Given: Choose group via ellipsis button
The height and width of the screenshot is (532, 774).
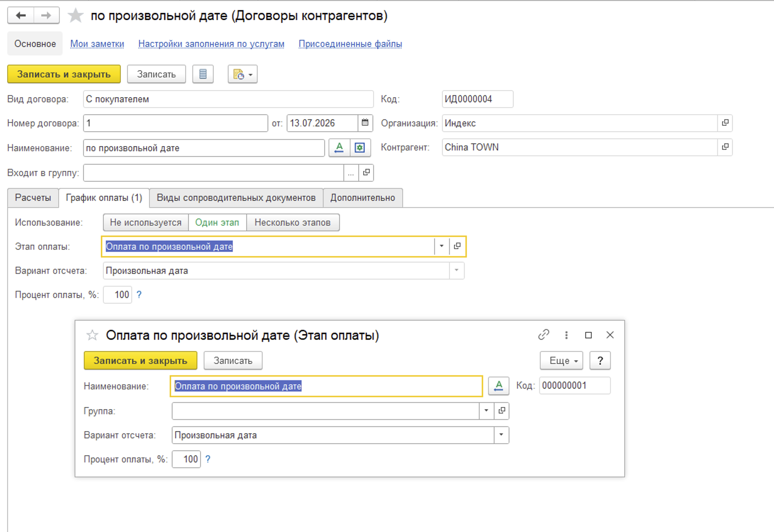Looking at the screenshot, I should pyautogui.click(x=351, y=173).
